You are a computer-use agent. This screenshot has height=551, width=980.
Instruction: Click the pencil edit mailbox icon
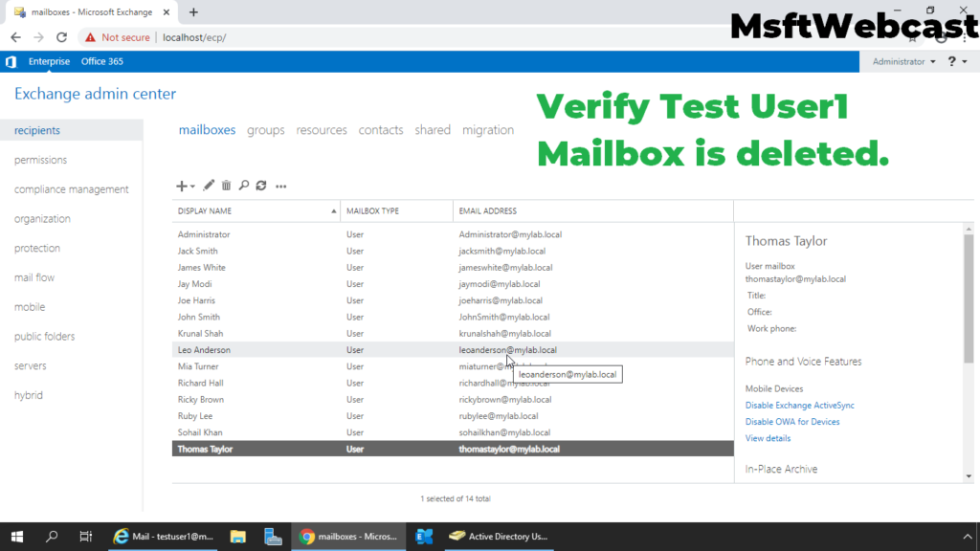(x=208, y=185)
